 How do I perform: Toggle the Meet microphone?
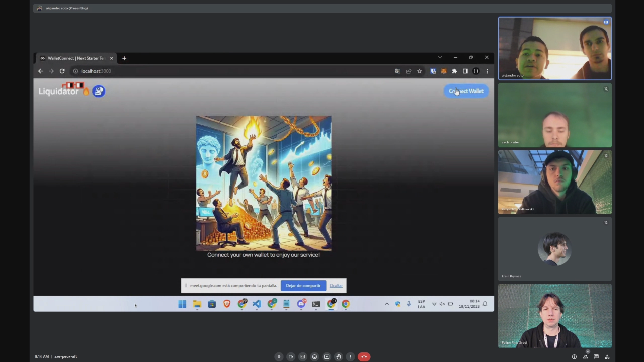coord(279,357)
